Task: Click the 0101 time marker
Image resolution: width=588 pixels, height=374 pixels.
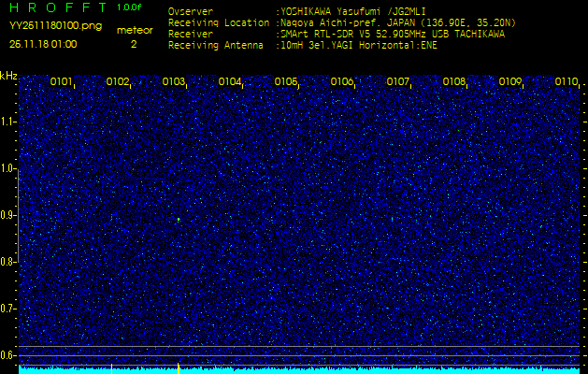Action: click(62, 82)
